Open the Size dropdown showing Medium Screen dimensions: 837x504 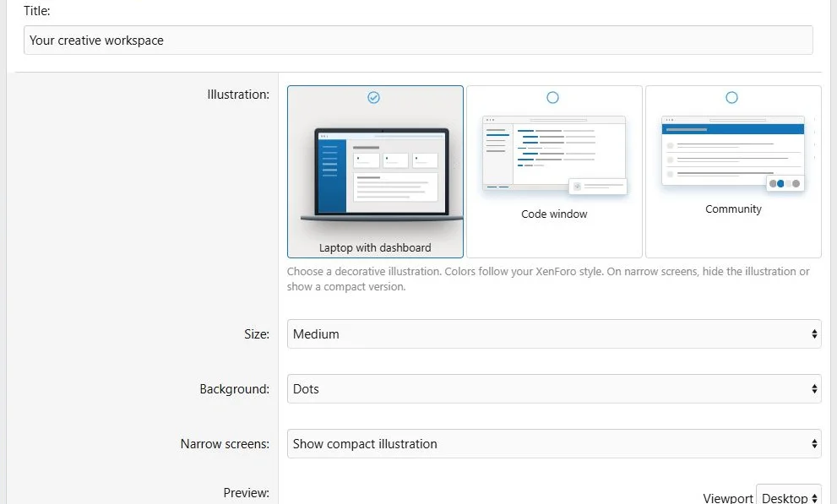tap(554, 333)
